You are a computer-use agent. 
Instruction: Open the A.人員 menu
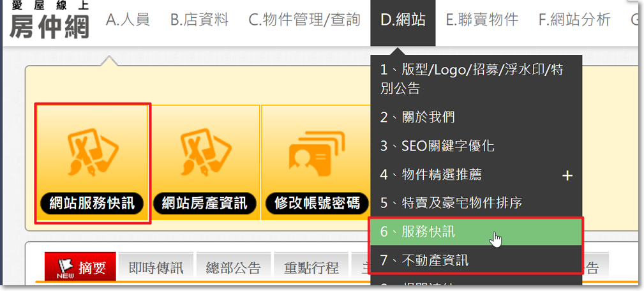click(x=128, y=20)
